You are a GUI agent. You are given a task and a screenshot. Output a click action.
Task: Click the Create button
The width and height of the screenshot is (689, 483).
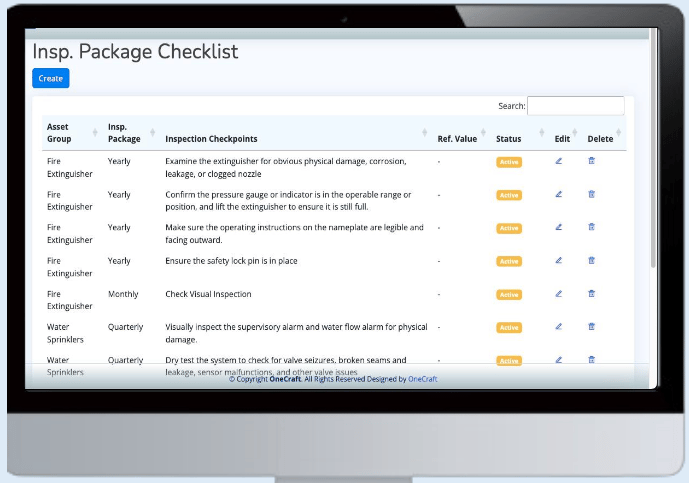[x=50, y=78]
